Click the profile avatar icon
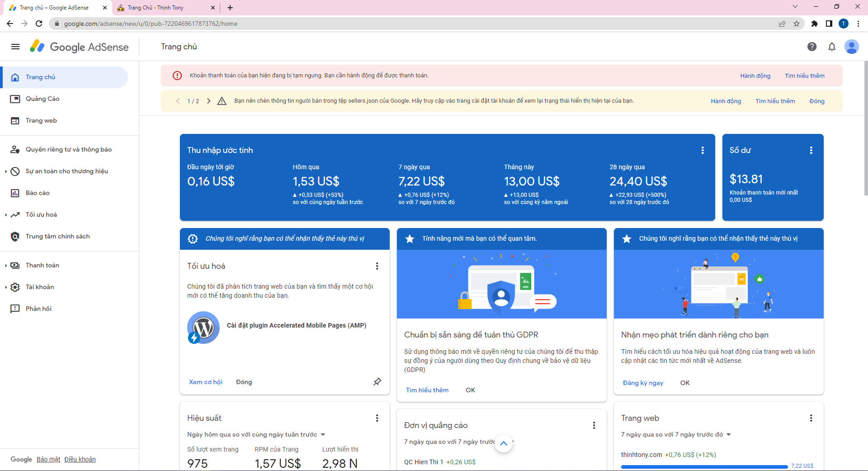Image resolution: width=868 pixels, height=471 pixels. (x=852, y=47)
